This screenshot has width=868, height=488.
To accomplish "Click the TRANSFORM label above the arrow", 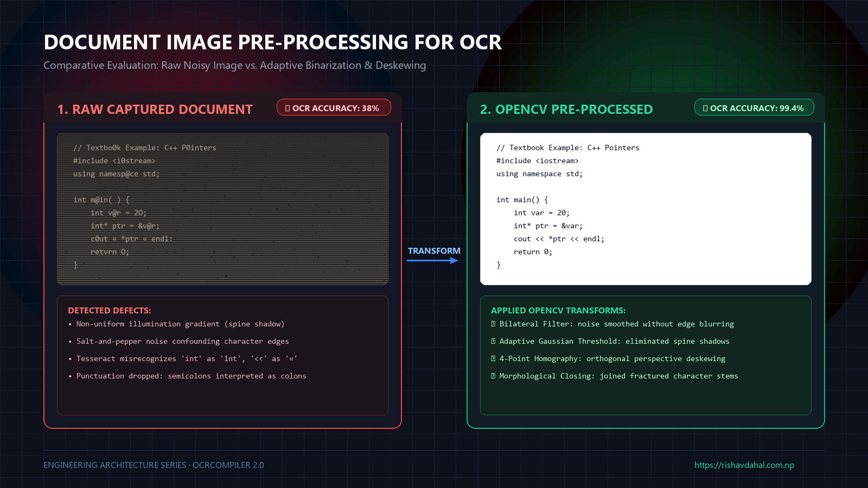I will tap(434, 251).
